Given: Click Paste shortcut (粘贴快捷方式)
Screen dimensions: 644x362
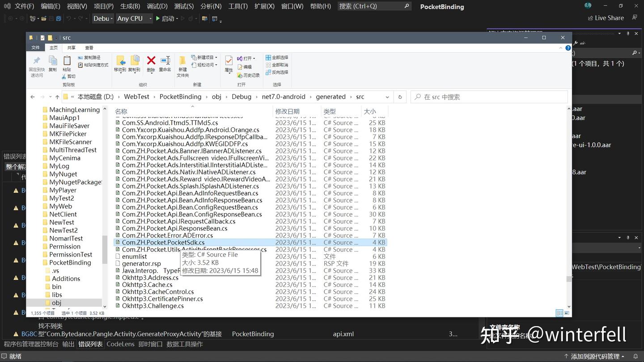Looking at the screenshot, I should [93, 65].
